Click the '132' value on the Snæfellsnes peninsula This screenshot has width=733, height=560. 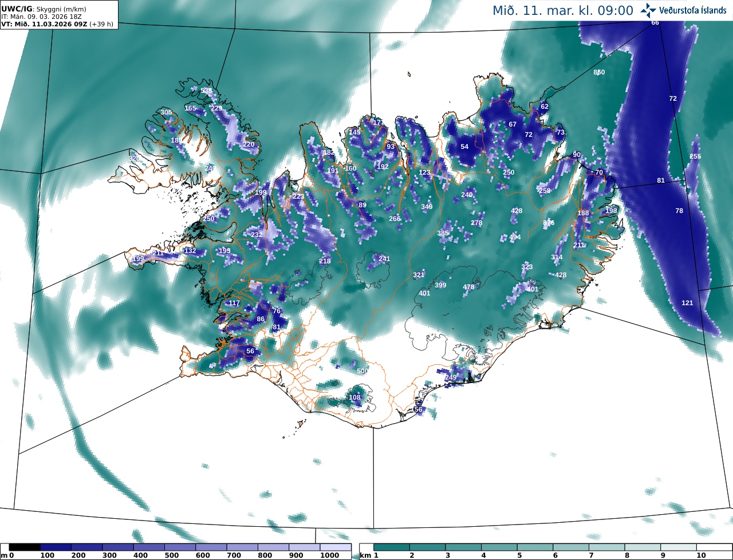(x=190, y=251)
